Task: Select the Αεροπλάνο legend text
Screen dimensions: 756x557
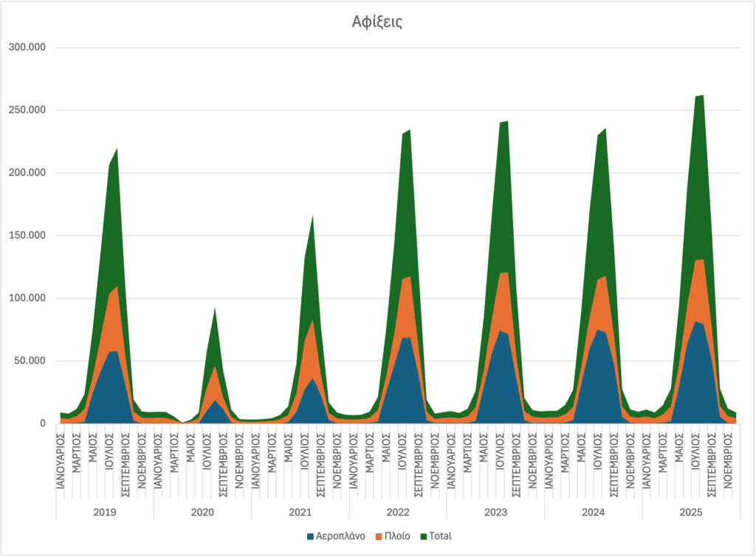Action: click(x=340, y=536)
